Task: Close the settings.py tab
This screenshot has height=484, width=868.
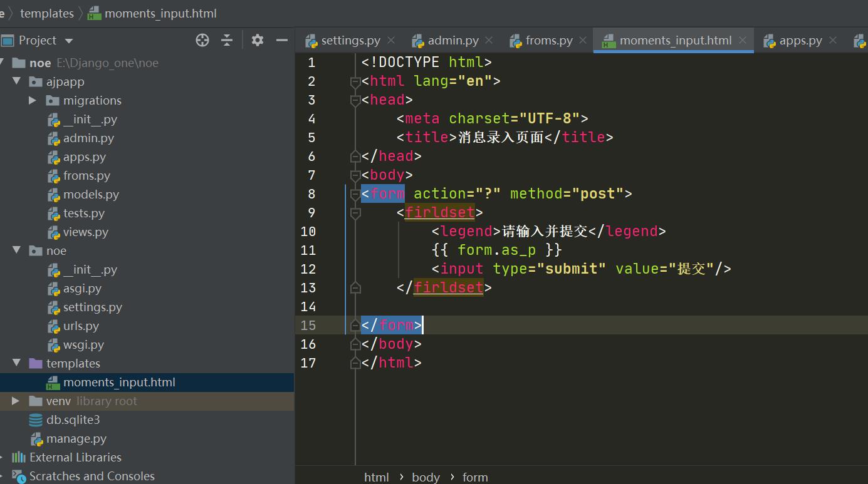Action: tap(391, 40)
